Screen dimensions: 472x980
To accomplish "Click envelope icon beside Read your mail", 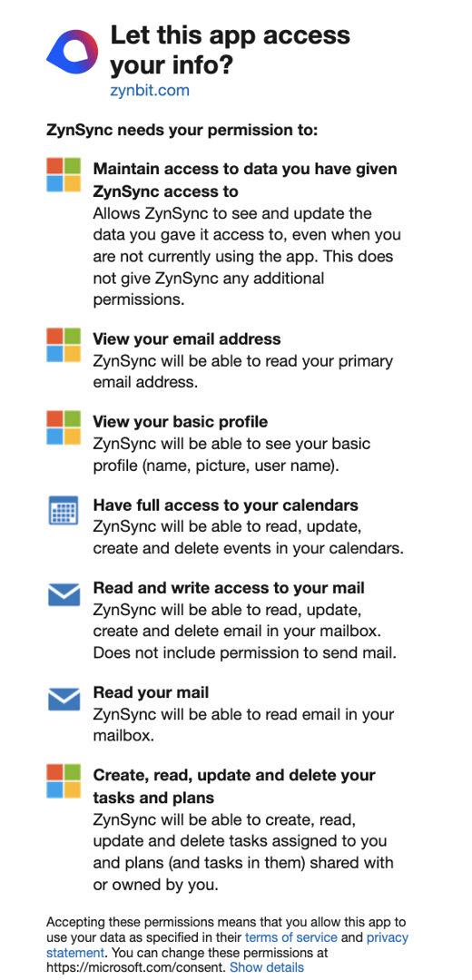I will [x=64, y=699].
